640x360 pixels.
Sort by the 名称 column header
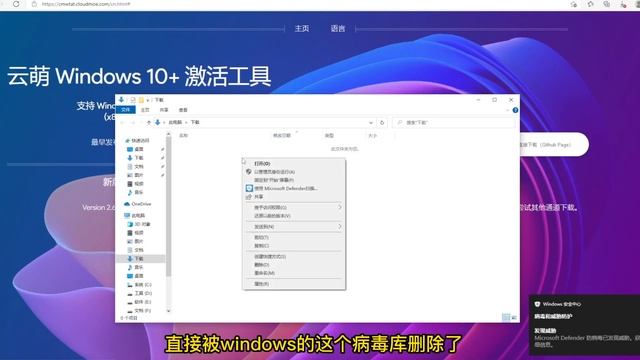point(184,136)
